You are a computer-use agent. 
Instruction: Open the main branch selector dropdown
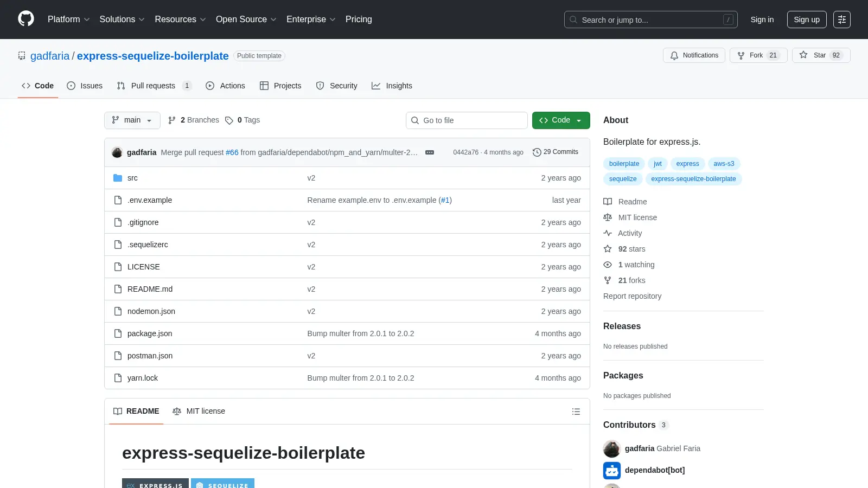pyautogui.click(x=132, y=120)
